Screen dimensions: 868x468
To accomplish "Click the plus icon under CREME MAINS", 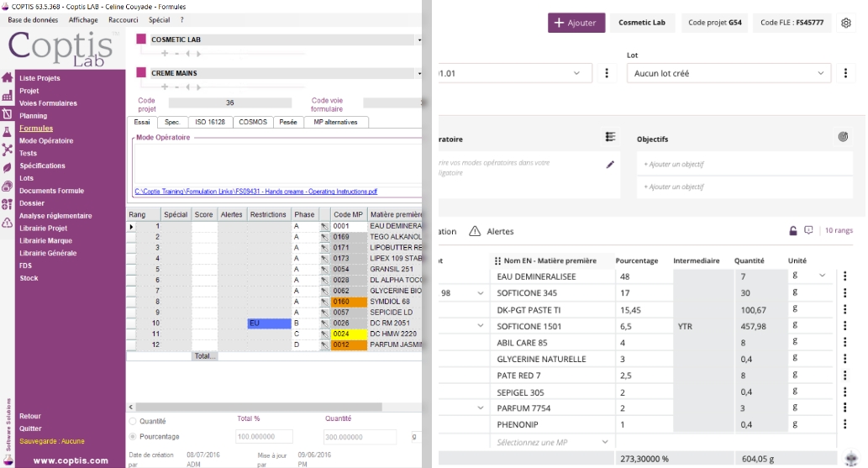I will [x=165, y=87].
